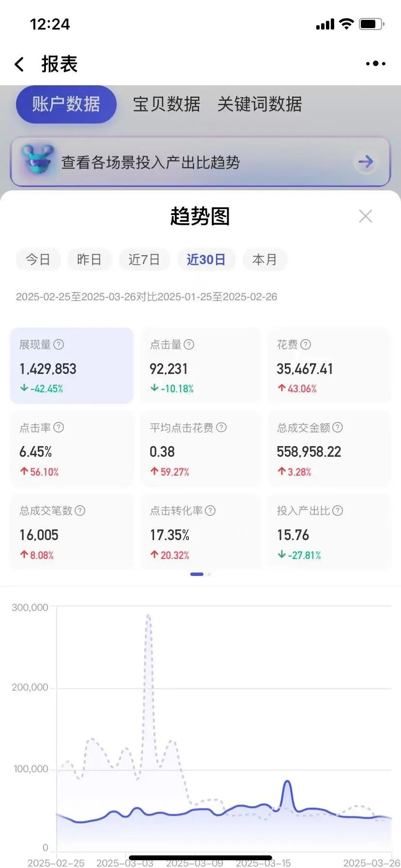Image resolution: width=401 pixels, height=868 pixels.
Task: Open help icon beside 展现量
Action: [59, 344]
